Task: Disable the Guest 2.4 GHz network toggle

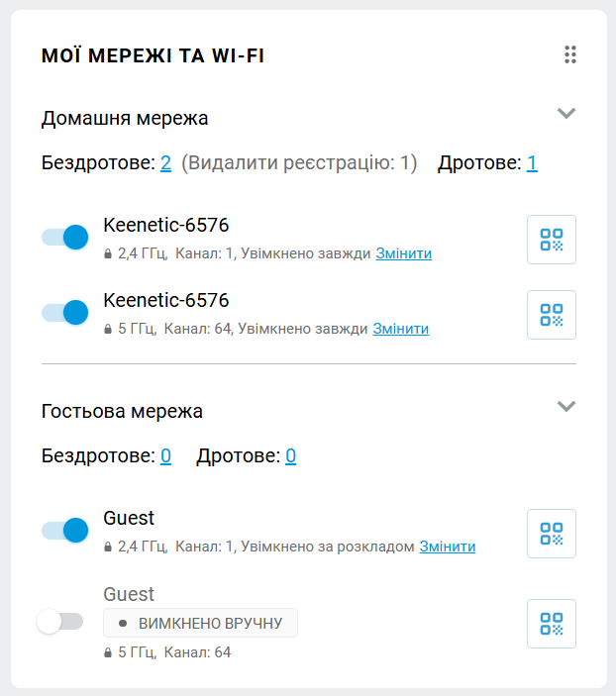Action: pyautogui.click(x=65, y=532)
